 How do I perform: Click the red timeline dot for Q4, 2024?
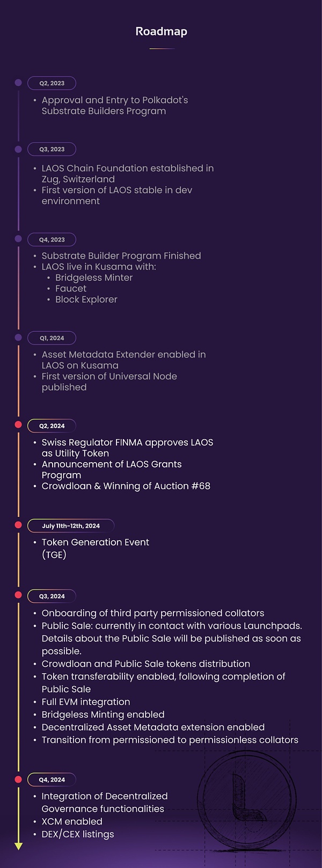(x=18, y=779)
